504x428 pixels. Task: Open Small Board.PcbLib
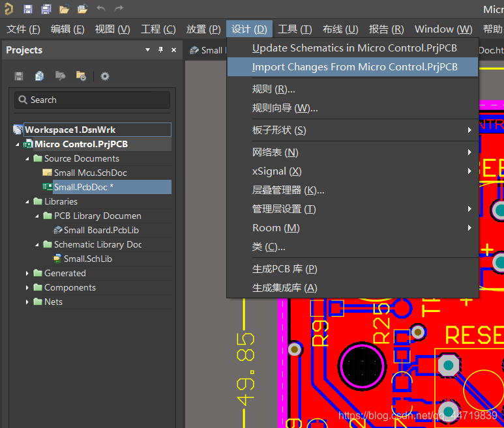[101, 230]
